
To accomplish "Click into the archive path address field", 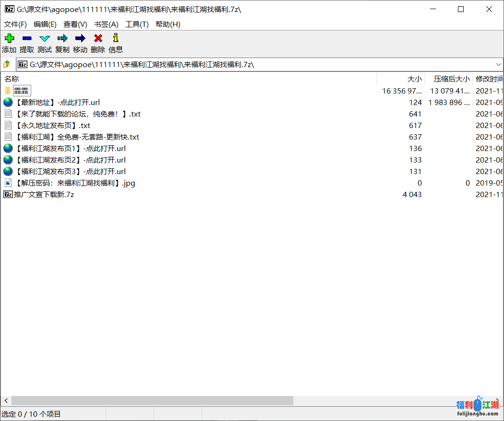I will click(x=240, y=64).
